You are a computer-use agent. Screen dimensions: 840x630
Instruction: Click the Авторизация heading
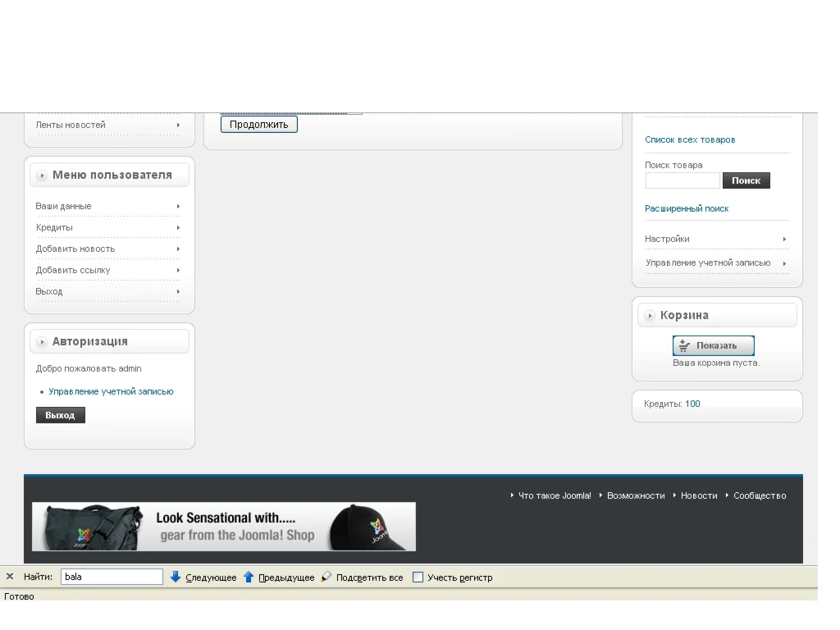pyautogui.click(x=90, y=342)
